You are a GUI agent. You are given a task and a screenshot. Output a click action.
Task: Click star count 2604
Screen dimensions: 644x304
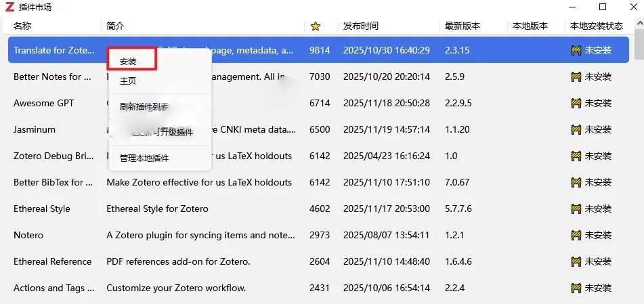320,261
